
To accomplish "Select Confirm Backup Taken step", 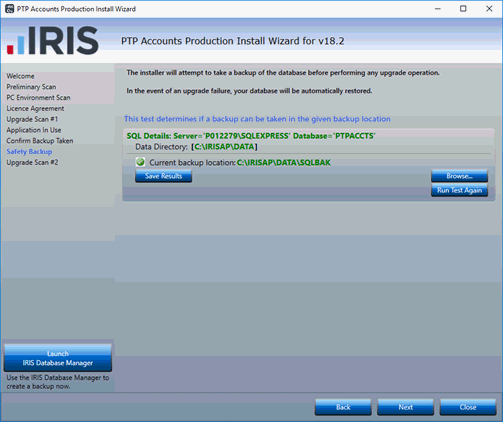I will tap(40, 141).
